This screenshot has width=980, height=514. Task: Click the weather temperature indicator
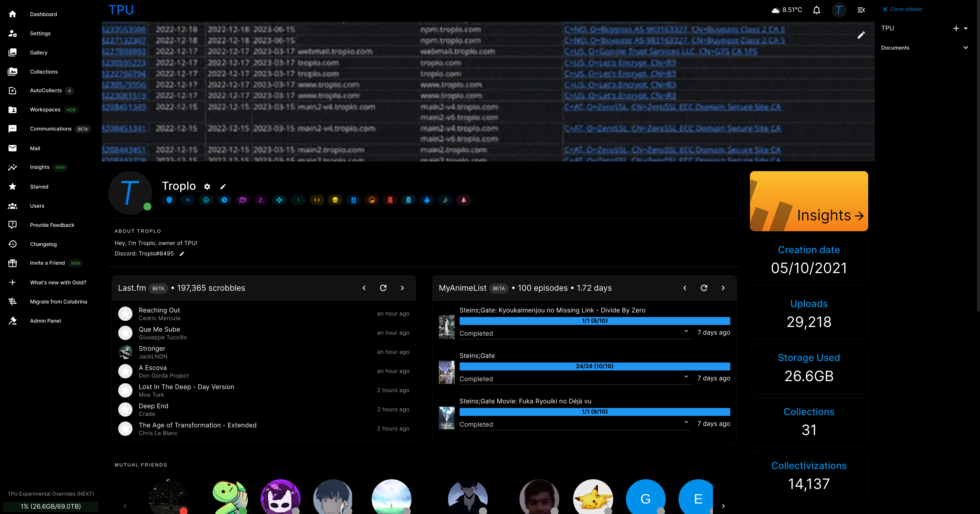tap(787, 10)
